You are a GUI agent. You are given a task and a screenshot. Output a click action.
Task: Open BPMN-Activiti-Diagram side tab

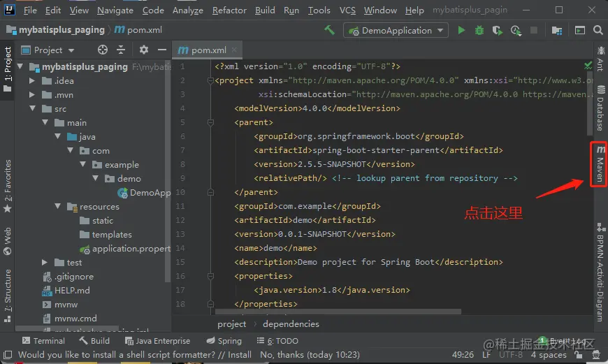pos(600,272)
